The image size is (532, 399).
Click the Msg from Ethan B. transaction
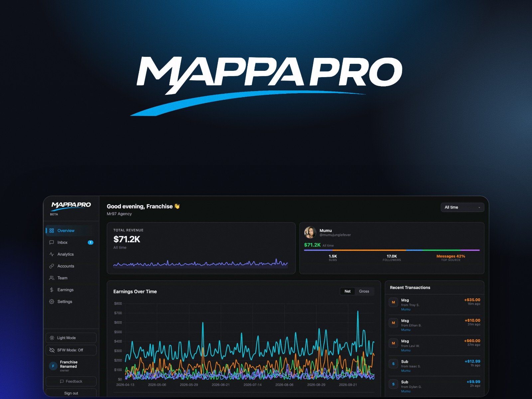(434, 325)
